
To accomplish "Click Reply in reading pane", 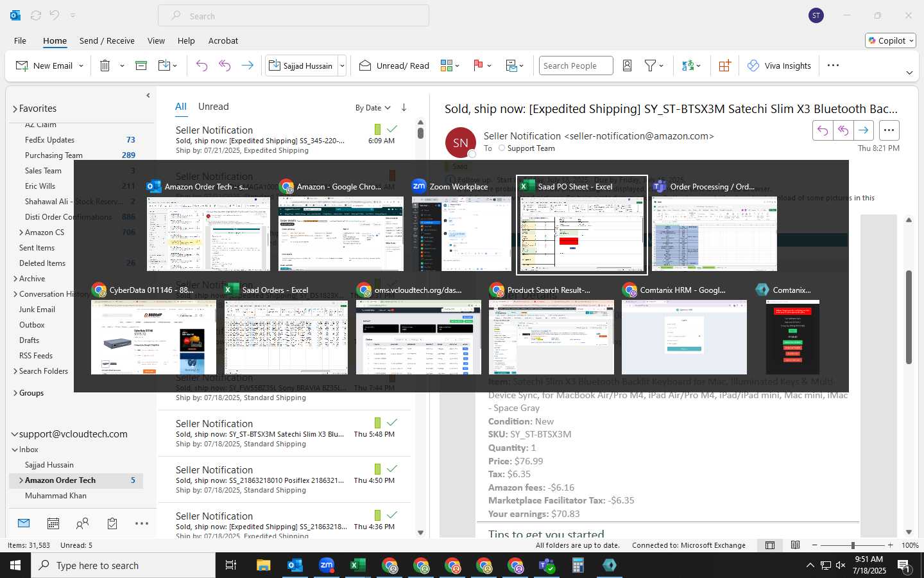I will pyautogui.click(x=823, y=130).
